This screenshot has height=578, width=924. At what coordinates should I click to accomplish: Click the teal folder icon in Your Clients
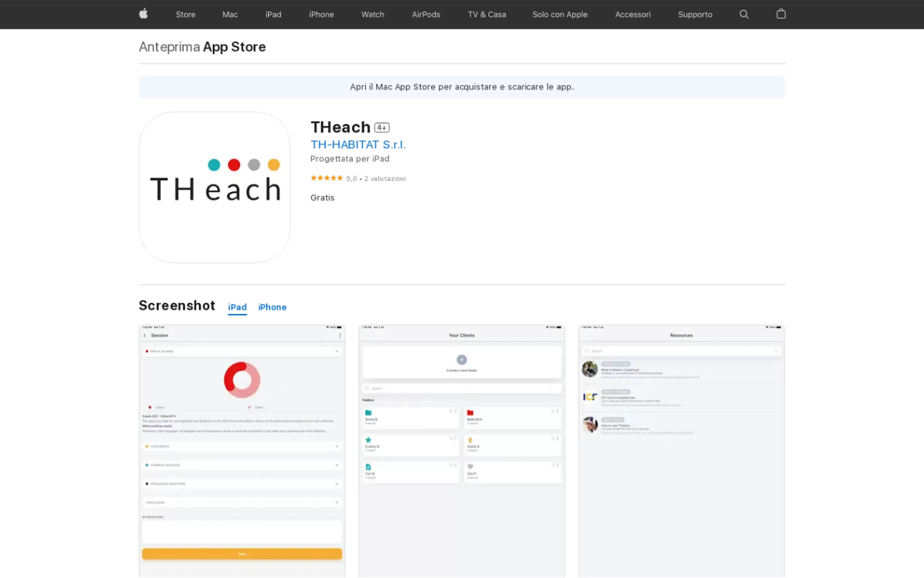(368, 413)
